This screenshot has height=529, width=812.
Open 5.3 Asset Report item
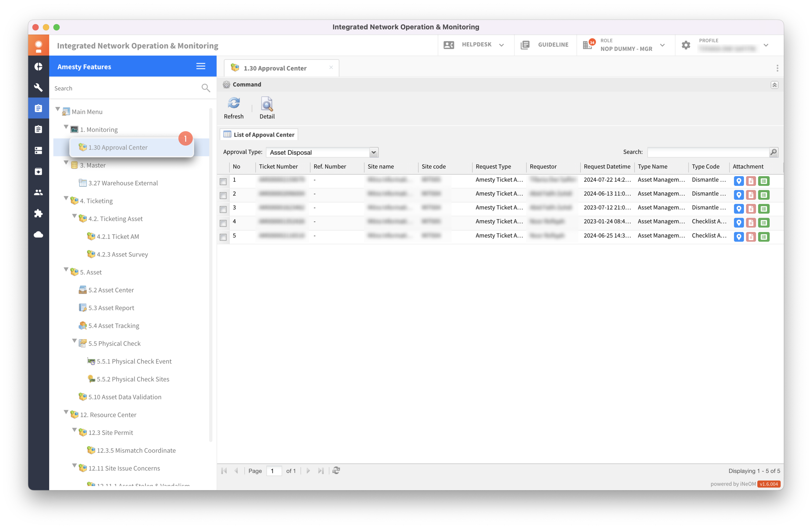(111, 308)
